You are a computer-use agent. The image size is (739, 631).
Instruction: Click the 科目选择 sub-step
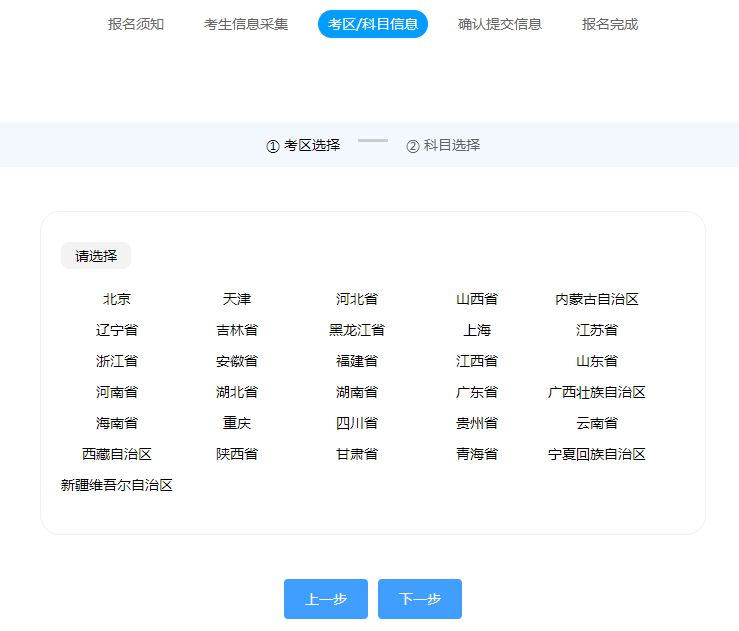coord(443,145)
